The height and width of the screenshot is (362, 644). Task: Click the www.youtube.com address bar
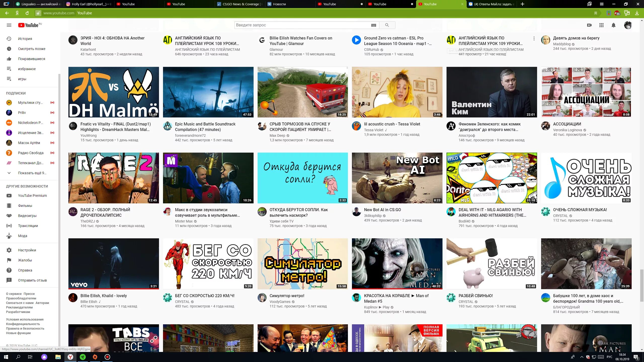(59, 13)
